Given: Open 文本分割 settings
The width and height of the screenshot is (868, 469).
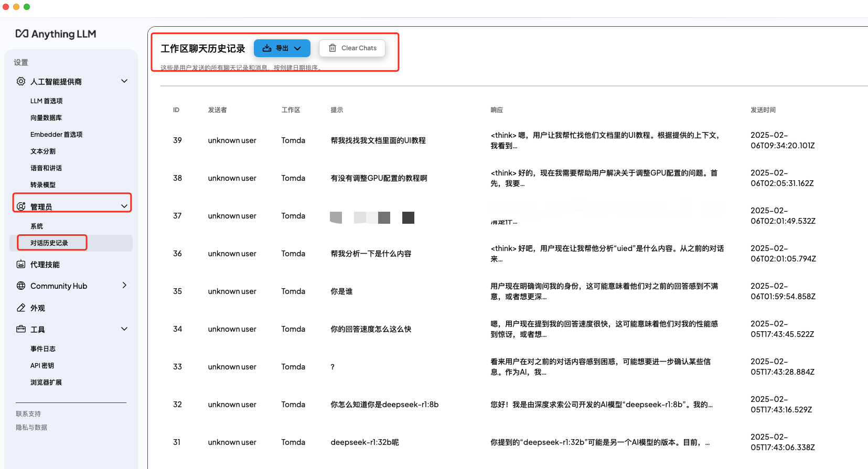Looking at the screenshot, I should (x=43, y=151).
